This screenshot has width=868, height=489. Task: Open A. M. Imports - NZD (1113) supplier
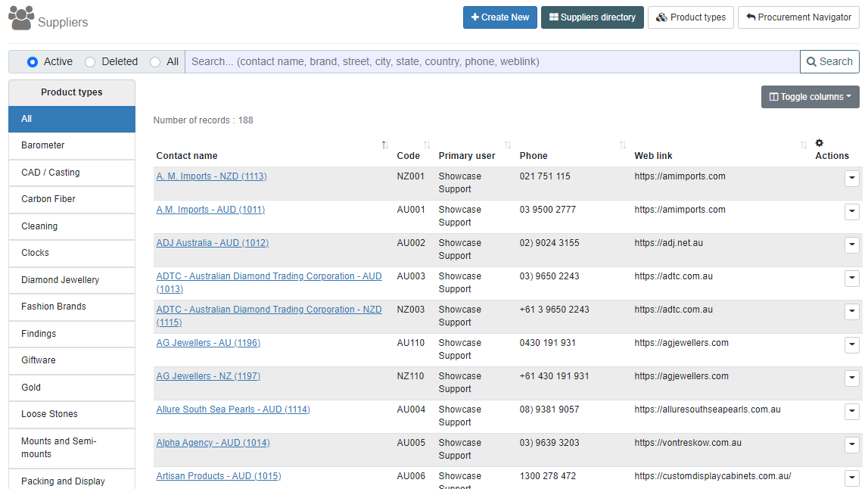[211, 176]
